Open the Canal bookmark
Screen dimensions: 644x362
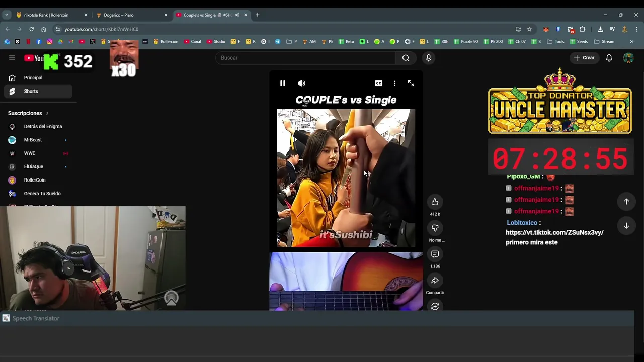(x=192, y=42)
